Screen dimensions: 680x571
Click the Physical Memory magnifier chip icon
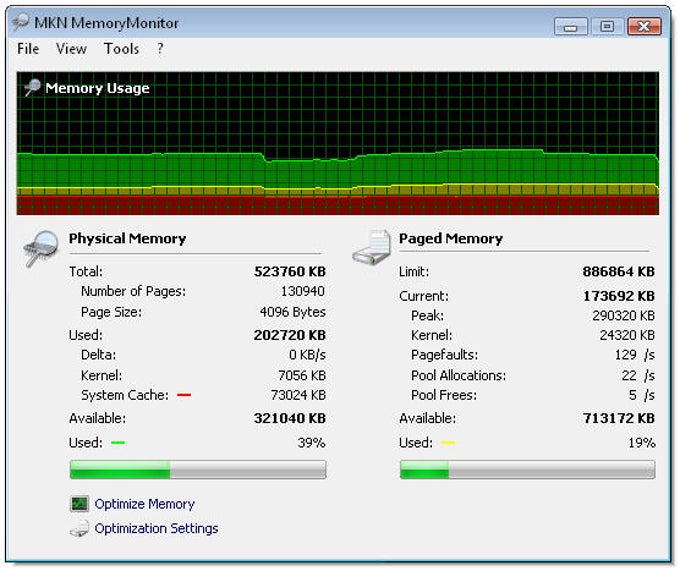40,248
